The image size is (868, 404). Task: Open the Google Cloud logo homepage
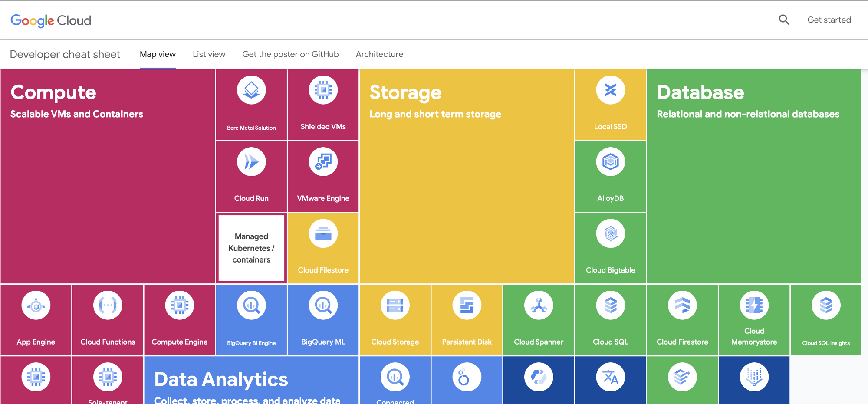(51, 20)
